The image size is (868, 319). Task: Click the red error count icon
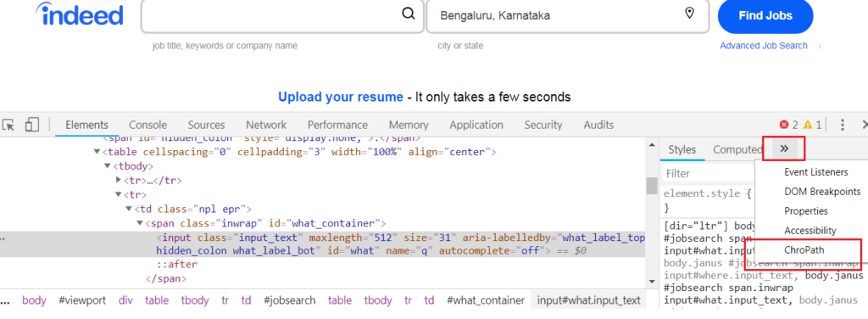[x=784, y=125]
